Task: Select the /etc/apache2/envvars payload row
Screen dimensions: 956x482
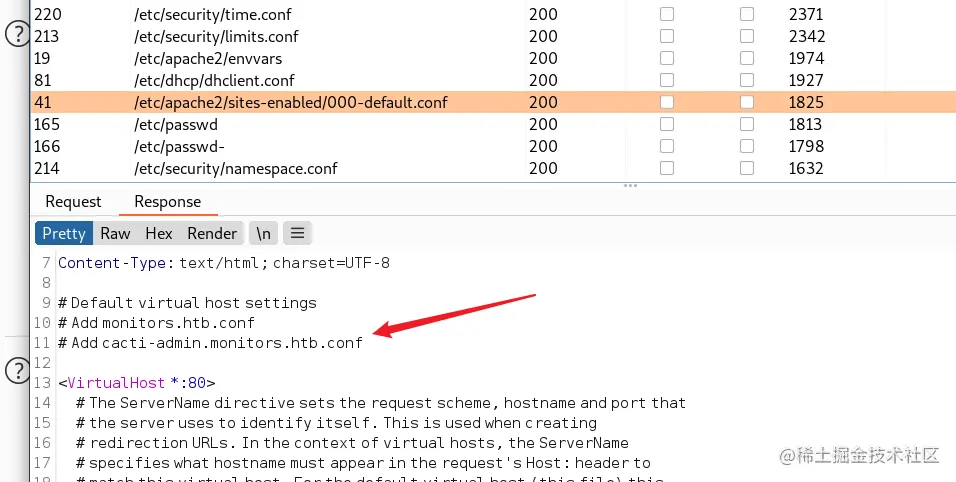Action: (x=493, y=58)
